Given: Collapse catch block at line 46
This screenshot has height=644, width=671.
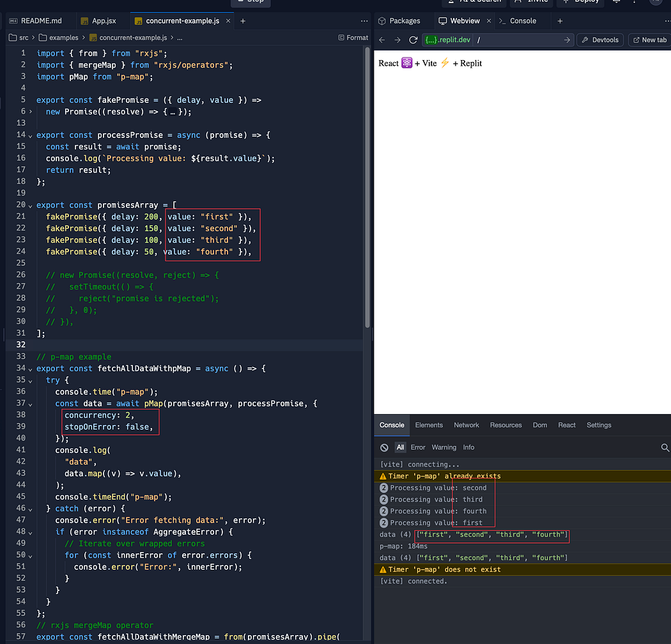Looking at the screenshot, I should pyautogui.click(x=31, y=509).
